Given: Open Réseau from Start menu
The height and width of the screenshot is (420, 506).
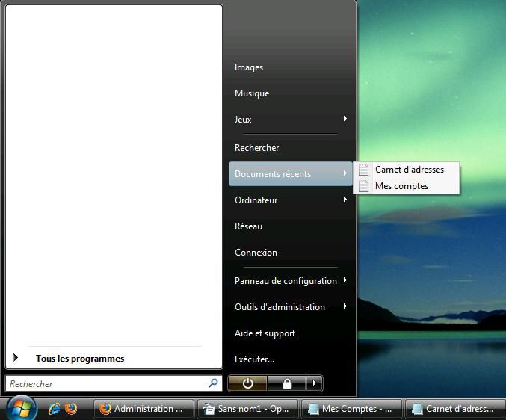Looking at the screenshot, I should [248, 226].
